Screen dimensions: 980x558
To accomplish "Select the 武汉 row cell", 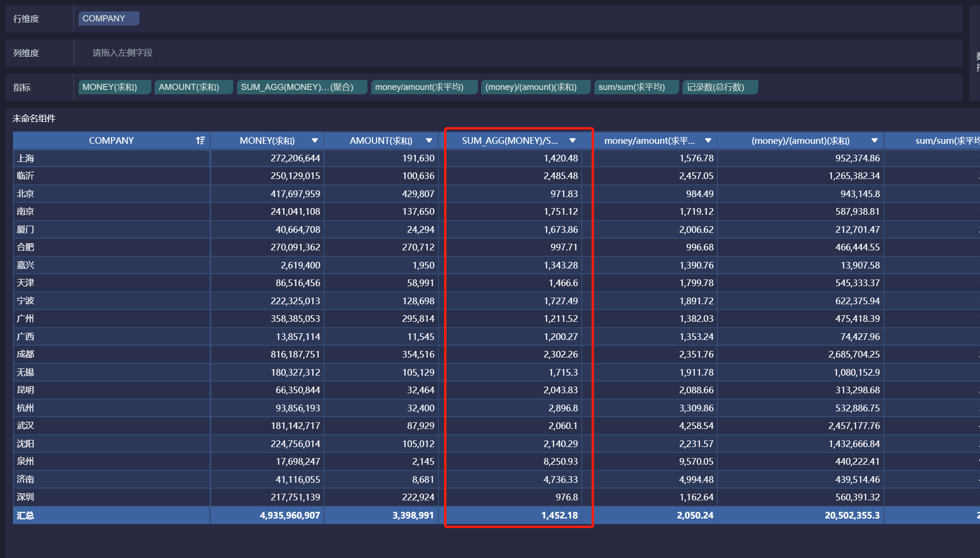I will pos(111,426).
